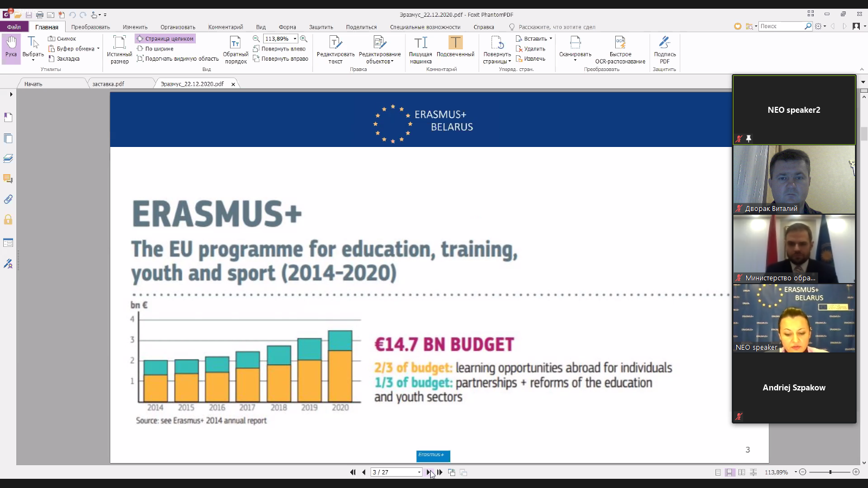
Task: Add a Закладка bookmark
Action: pos(63,59)
